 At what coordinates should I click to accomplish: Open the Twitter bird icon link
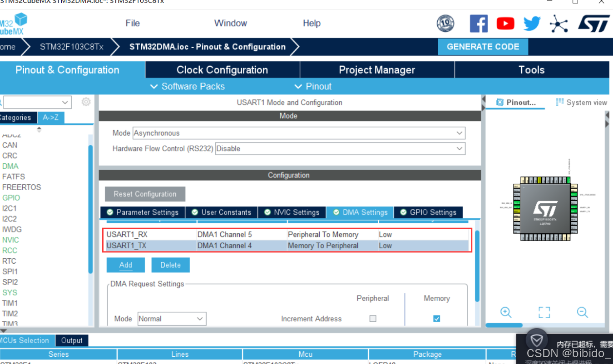pyautogui.click(x=532, y=23)
